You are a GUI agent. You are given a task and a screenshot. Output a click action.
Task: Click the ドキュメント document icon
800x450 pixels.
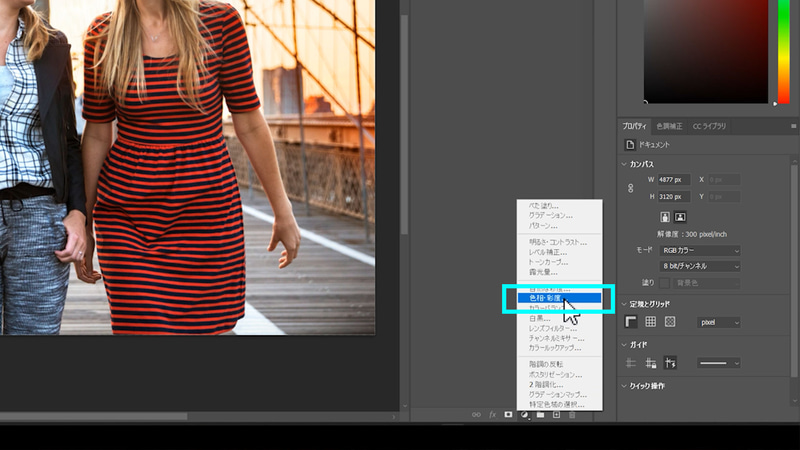630,145
